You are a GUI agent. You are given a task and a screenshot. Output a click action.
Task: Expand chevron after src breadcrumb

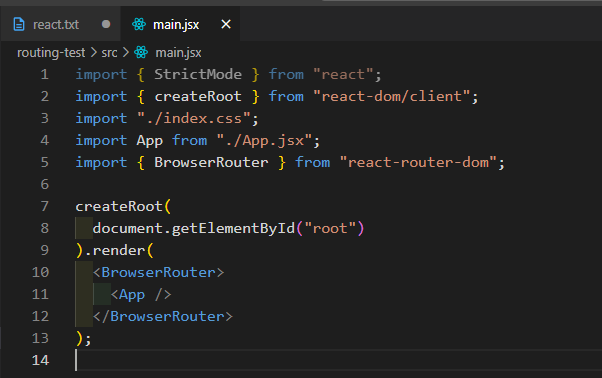click(126, 52)
